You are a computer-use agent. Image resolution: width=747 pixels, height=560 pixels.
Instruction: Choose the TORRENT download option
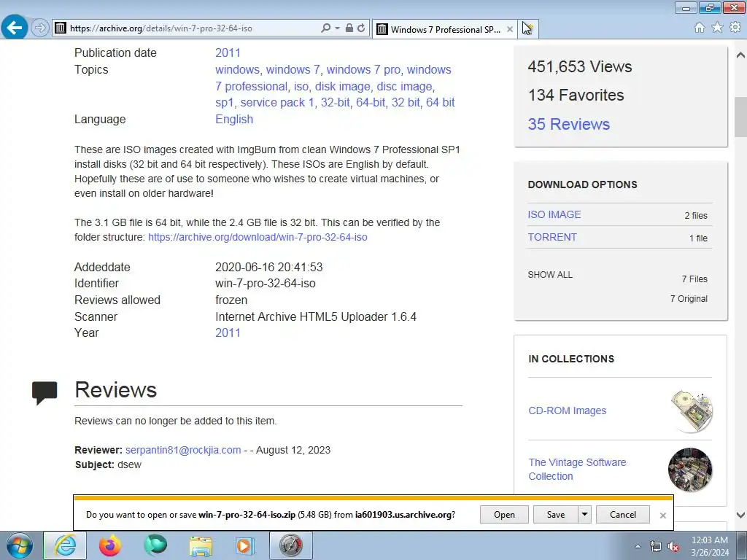pyautogui.click(x=552, y=237)
